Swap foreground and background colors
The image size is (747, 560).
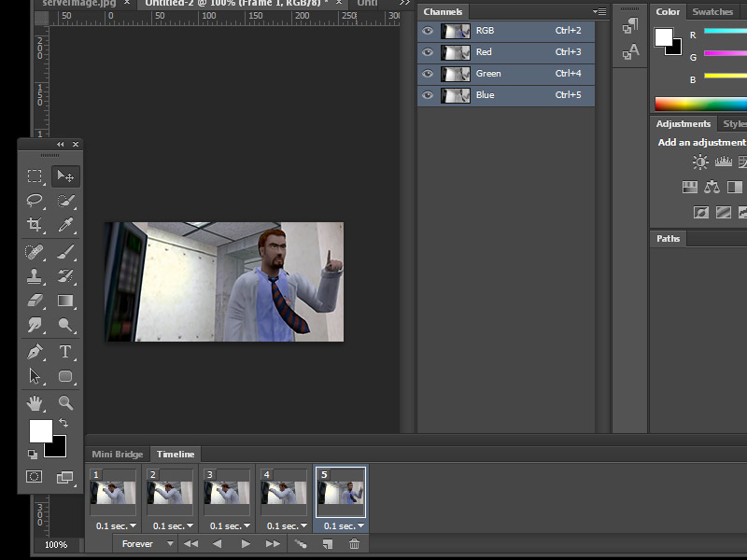(x=63, y=423)
